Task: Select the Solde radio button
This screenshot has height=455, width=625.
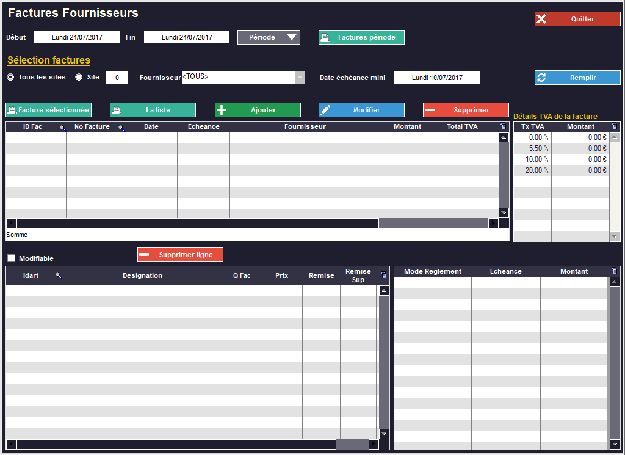Action: pyautogui.click(x=78, y=77)
